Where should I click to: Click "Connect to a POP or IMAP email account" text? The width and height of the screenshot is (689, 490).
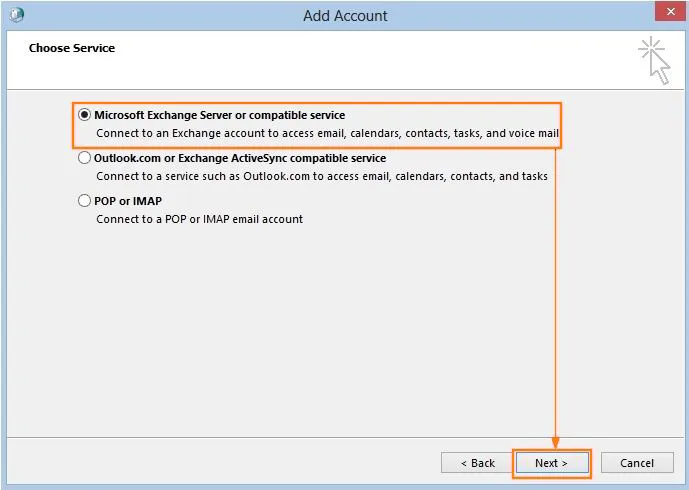[x=199, y=219]
